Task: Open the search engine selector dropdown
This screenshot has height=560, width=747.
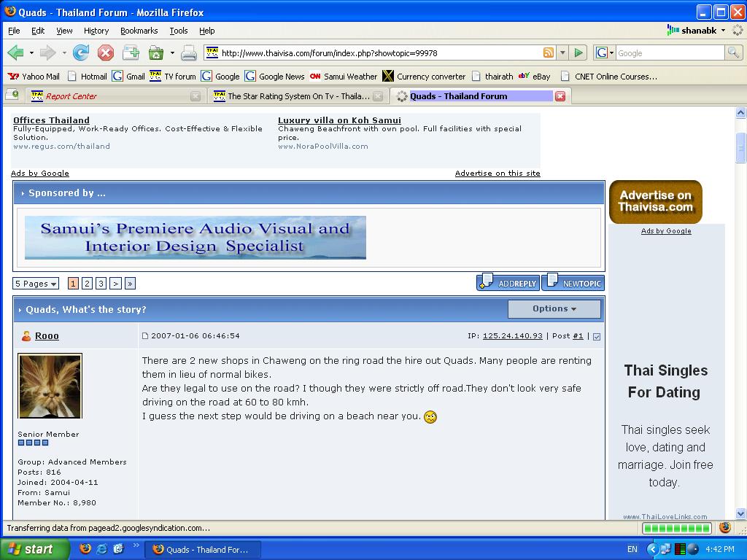Action: 605,52
